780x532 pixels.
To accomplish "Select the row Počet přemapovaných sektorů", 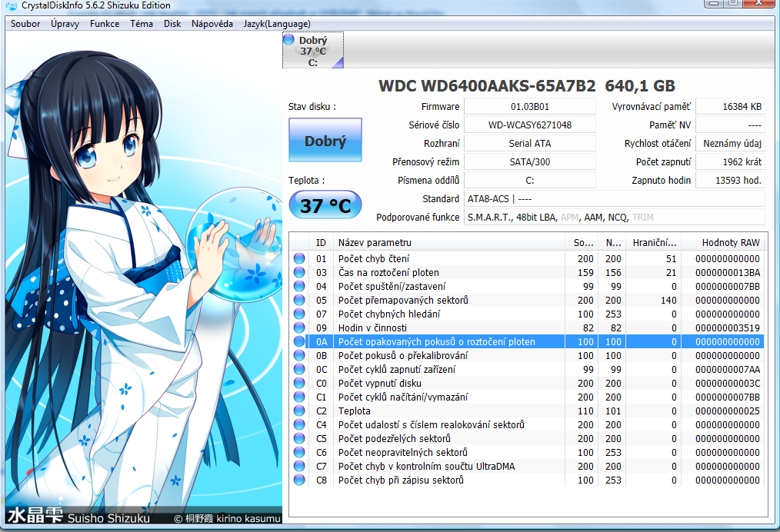I will point(527,301).
